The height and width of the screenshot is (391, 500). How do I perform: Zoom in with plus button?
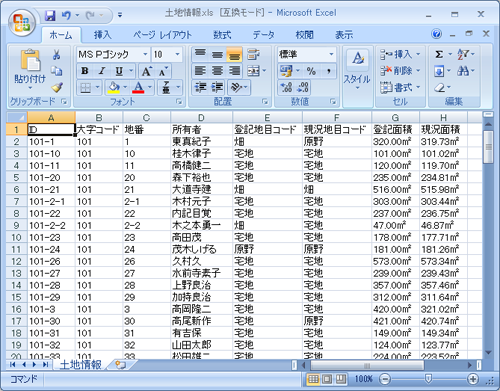[x=473, y=379]
